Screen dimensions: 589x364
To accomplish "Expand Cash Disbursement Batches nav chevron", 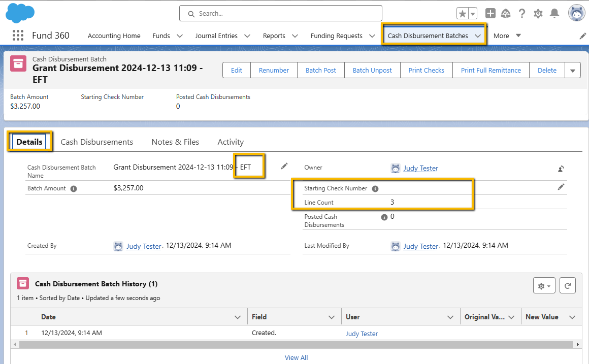I will [478, 36].
